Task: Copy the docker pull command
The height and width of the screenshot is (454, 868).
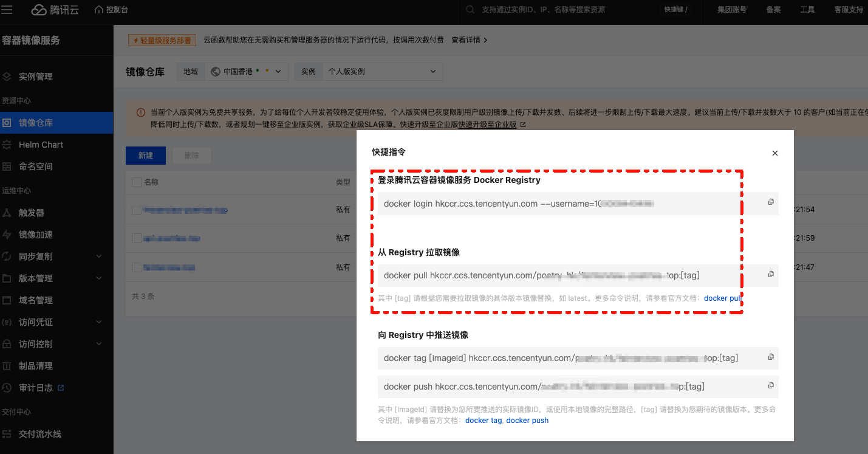Action: (771, 274)
